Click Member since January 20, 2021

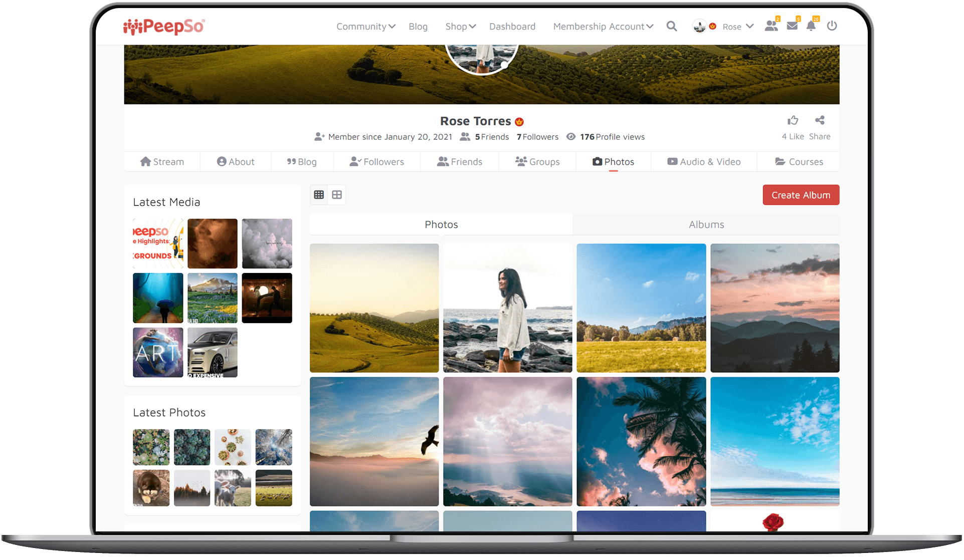pos(390,137)
